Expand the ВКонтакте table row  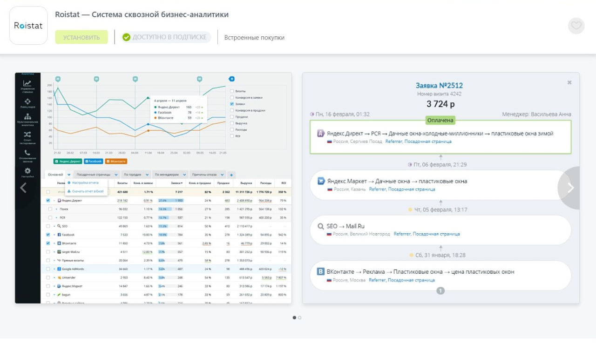coord(54,243)
